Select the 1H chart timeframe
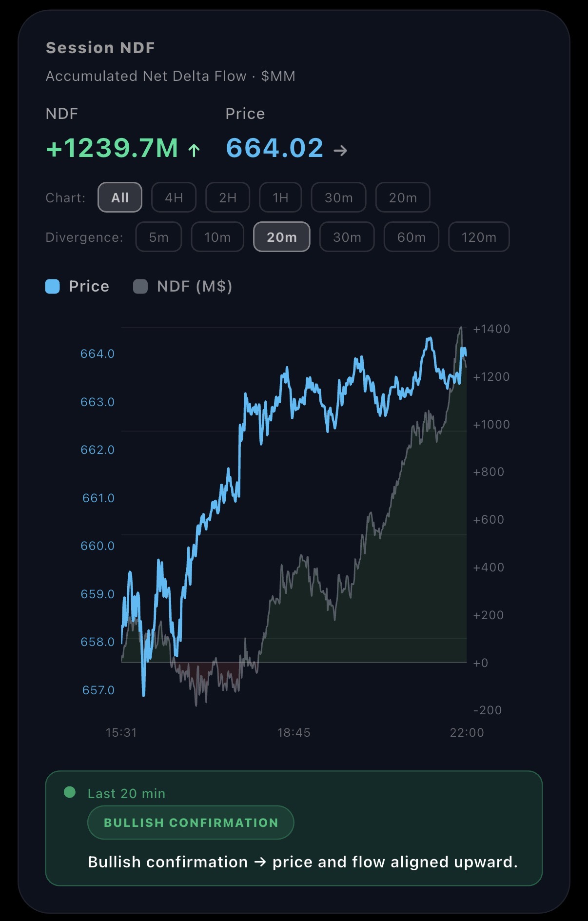 coord(280,197)
